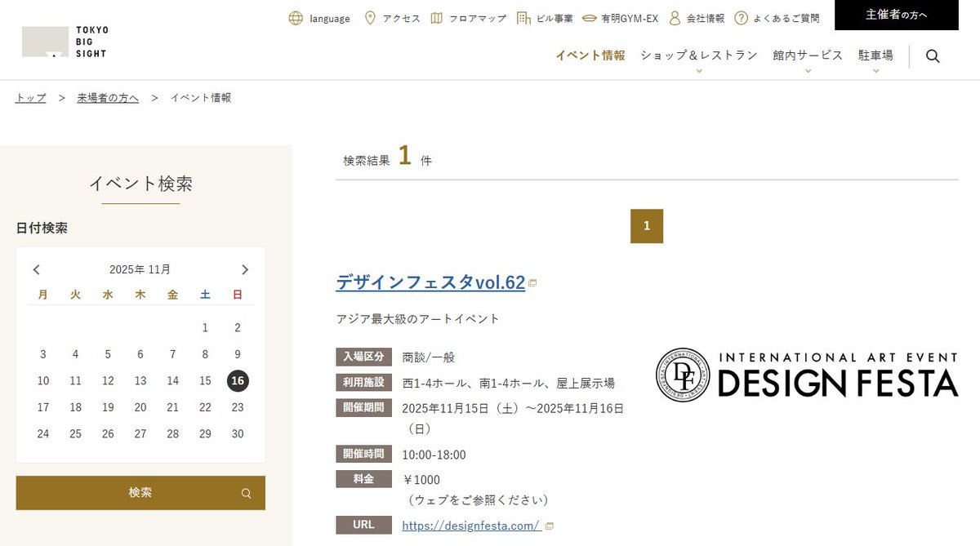The image size is (980, 546).
Task: Expand ショップ＆レストラン menu chevron
Action: pyautogui.click(x=699, y=71)
